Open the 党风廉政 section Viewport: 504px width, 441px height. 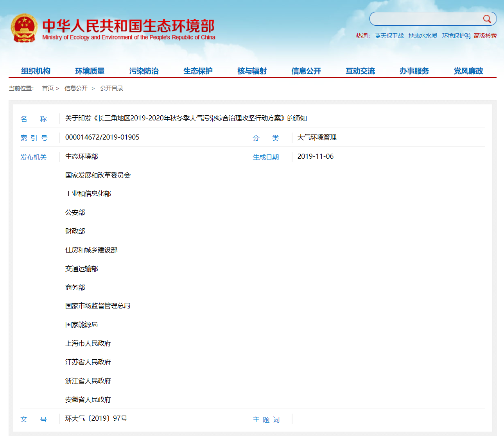coord(468,71)
